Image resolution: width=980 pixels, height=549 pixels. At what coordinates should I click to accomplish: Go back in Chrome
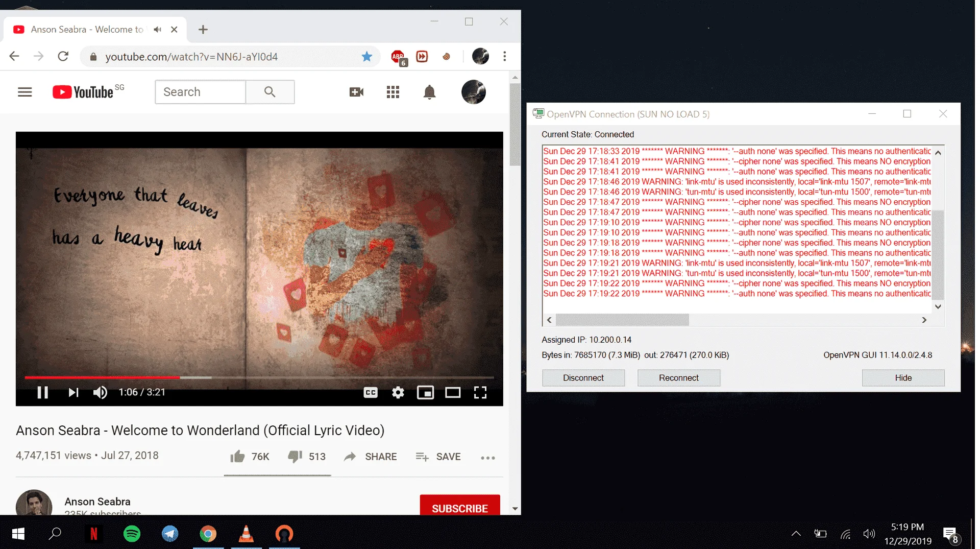14,57
